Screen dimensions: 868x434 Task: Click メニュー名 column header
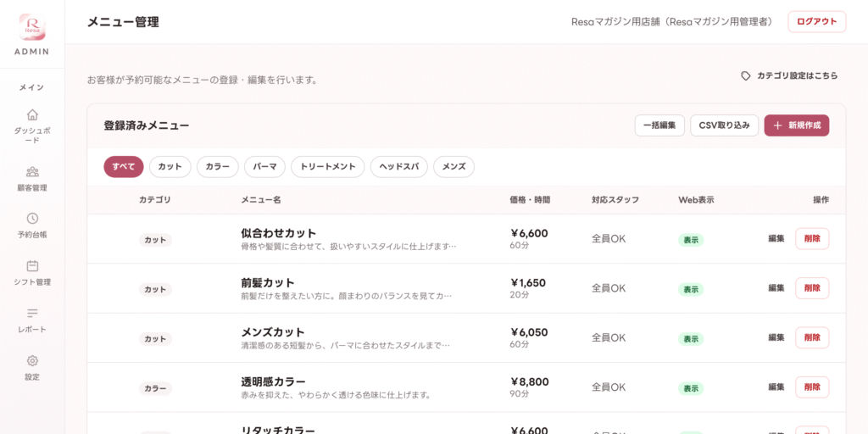pyautogui.click(x=261, y=200)
